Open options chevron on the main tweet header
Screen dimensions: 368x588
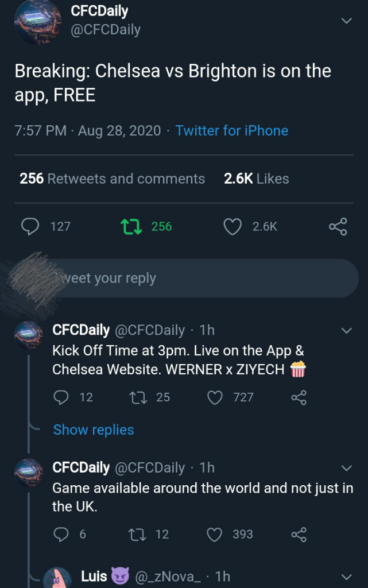click(346, 21)
